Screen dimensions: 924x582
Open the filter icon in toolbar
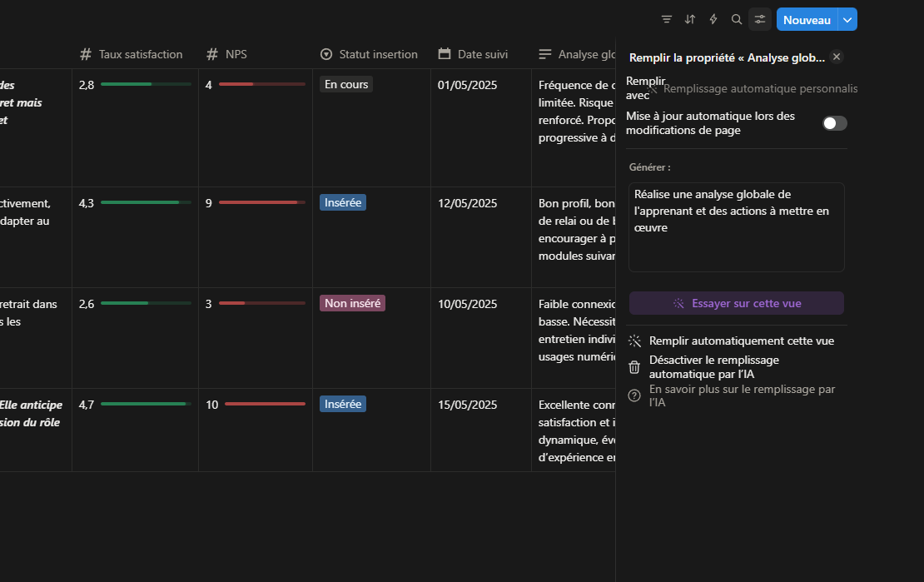667,19
